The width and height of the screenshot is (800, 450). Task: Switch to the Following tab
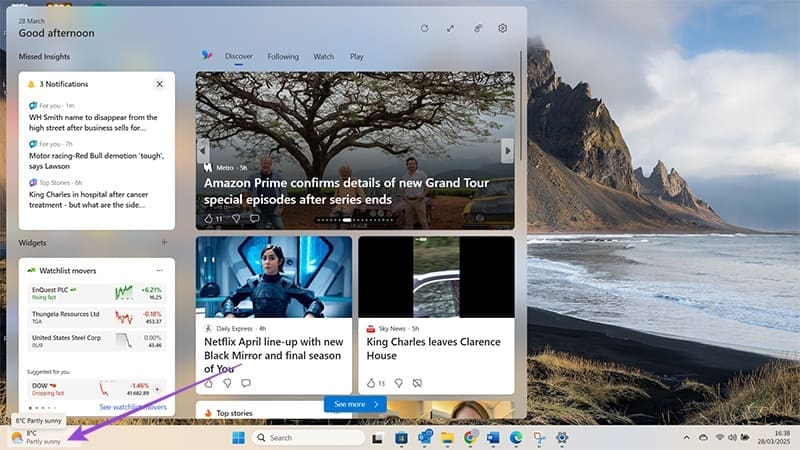click(283, 56)
